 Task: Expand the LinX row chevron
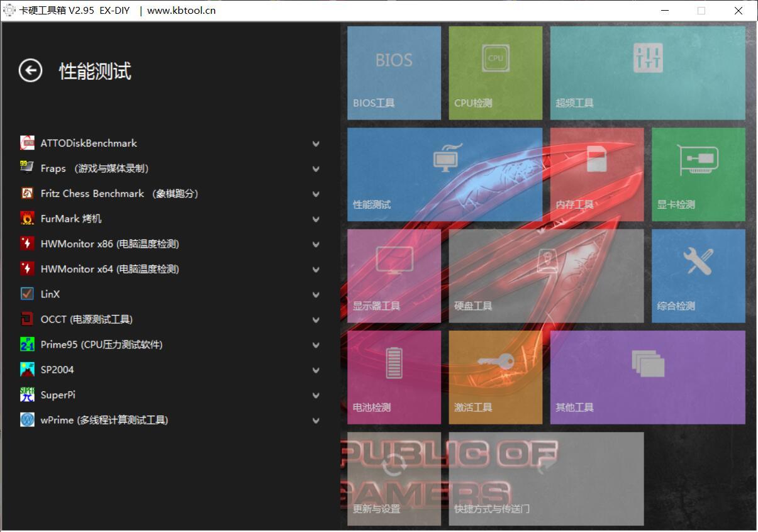316,294
